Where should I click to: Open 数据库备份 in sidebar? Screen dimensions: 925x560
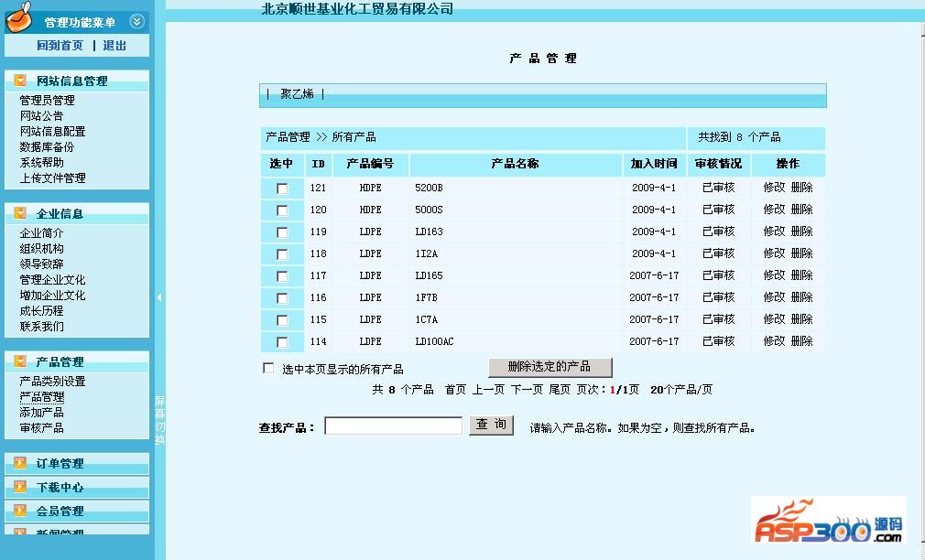[x=48, y=146]
